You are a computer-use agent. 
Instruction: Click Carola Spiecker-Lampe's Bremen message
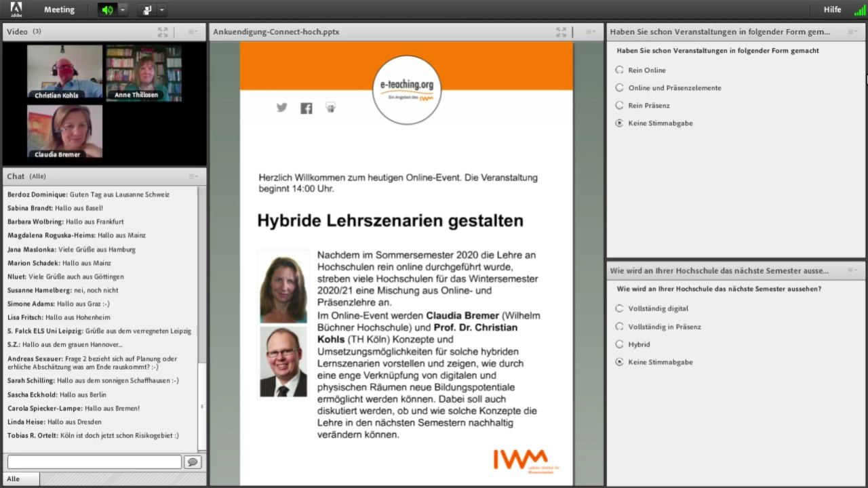coord(73,408)
